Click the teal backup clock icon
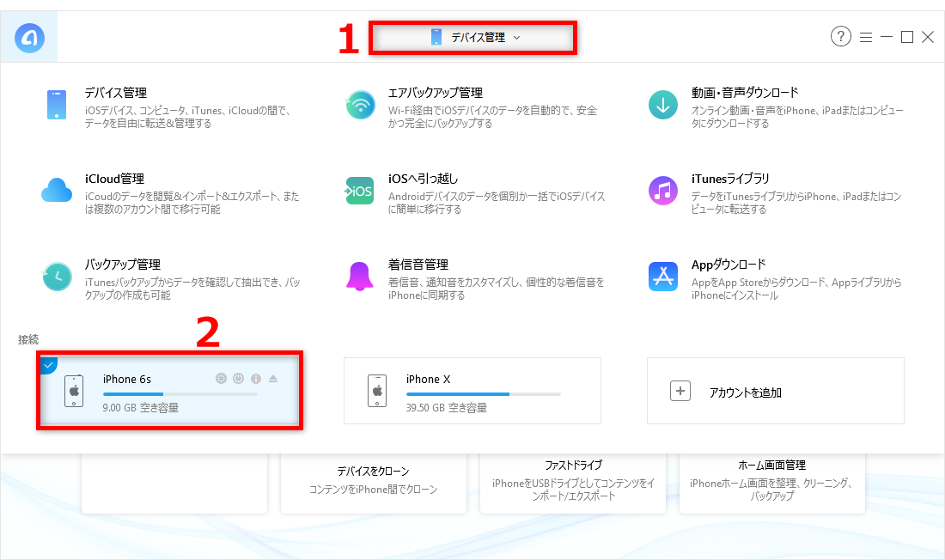Image resolution: width=945 pixels, height=560 pixels. pyautogui.click(x=58, y=277)
